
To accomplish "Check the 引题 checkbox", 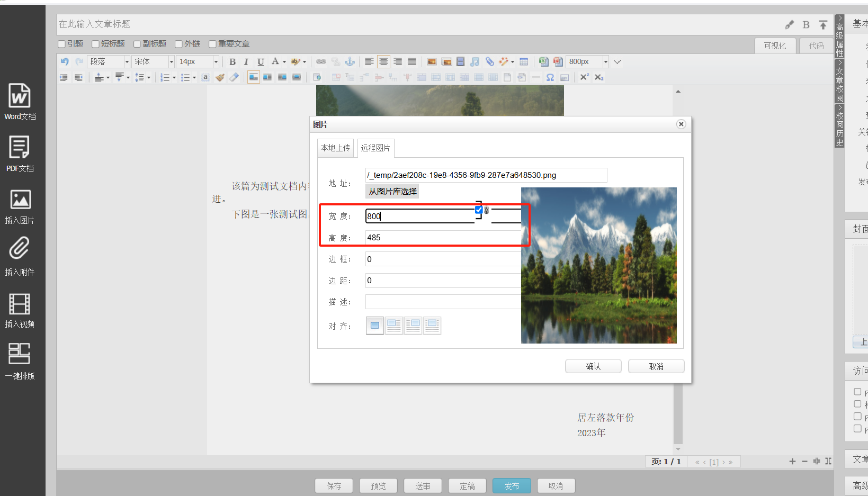I will 62,44.
